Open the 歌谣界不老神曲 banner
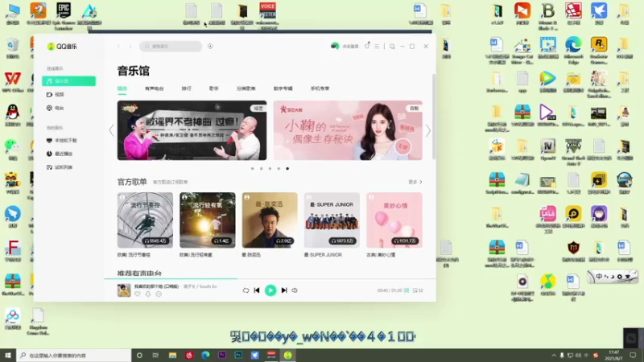 (192, 130)
